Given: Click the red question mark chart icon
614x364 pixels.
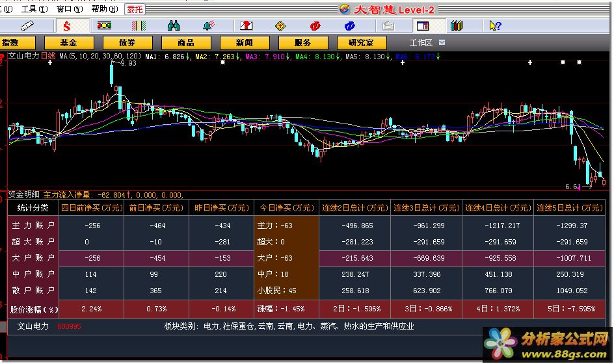Looking at the screenshot, I should click(x=246, y=26).
